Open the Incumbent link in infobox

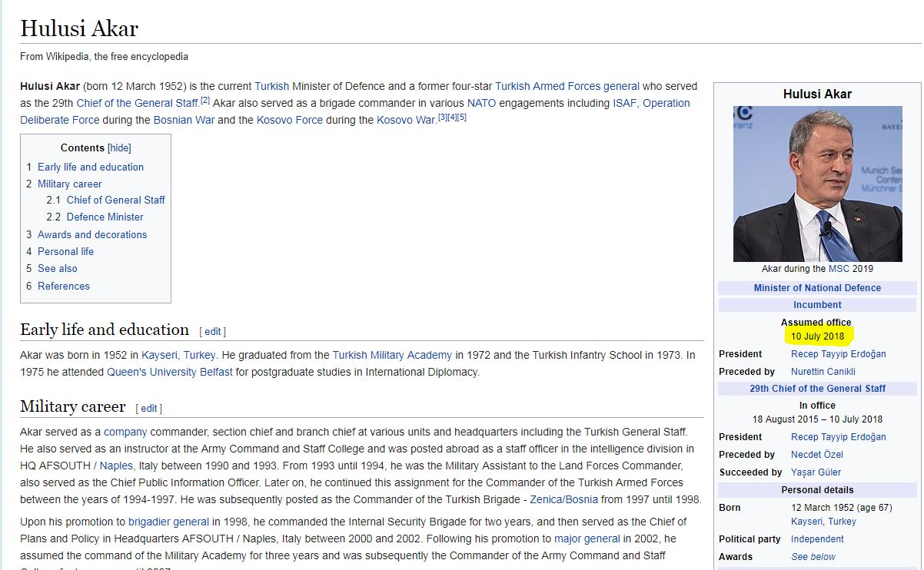817,305
